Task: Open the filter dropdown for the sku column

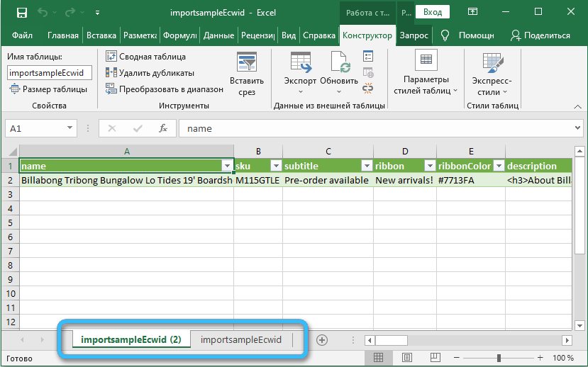Action: (x=274, y=166)
